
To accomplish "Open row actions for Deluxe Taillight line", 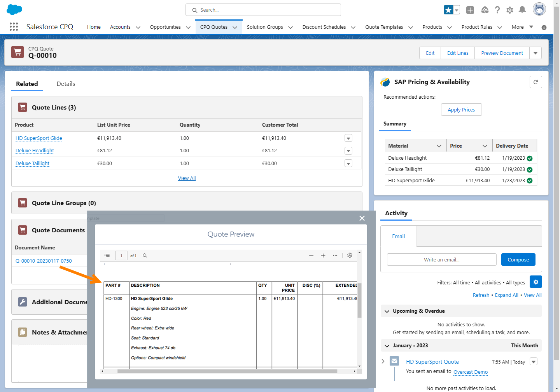I will coord(348,164).
